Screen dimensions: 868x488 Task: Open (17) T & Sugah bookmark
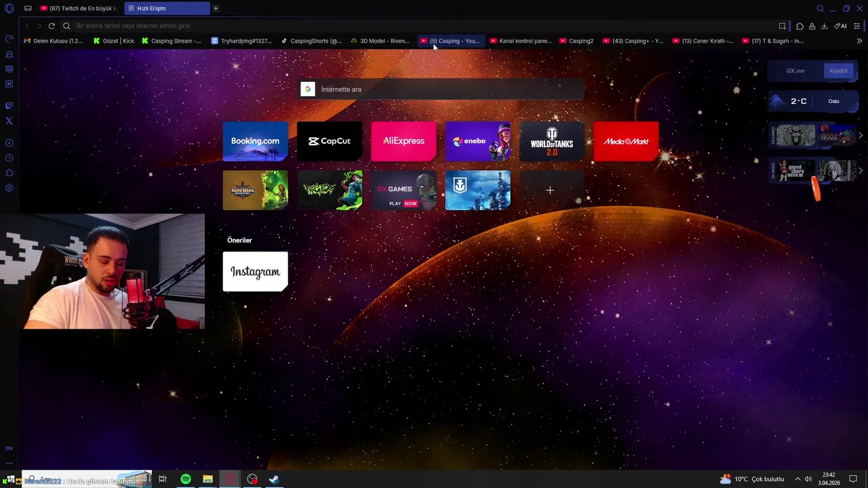[x=773, y=41]
